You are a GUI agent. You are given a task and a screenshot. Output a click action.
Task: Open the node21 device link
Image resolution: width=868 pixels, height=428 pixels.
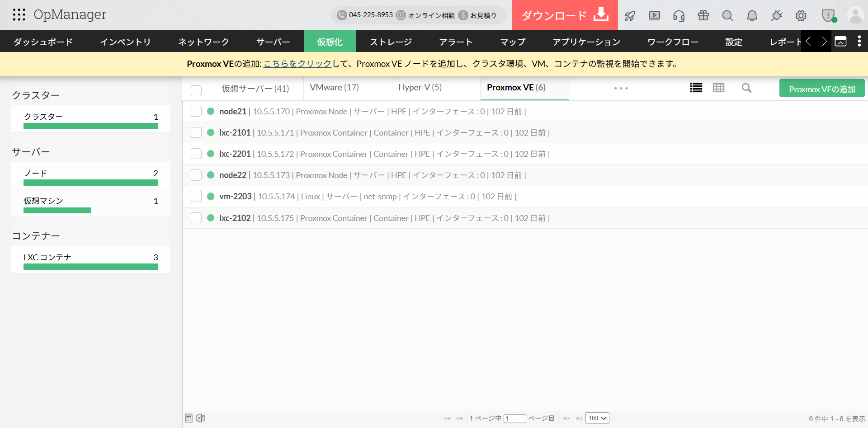[233, 111]
